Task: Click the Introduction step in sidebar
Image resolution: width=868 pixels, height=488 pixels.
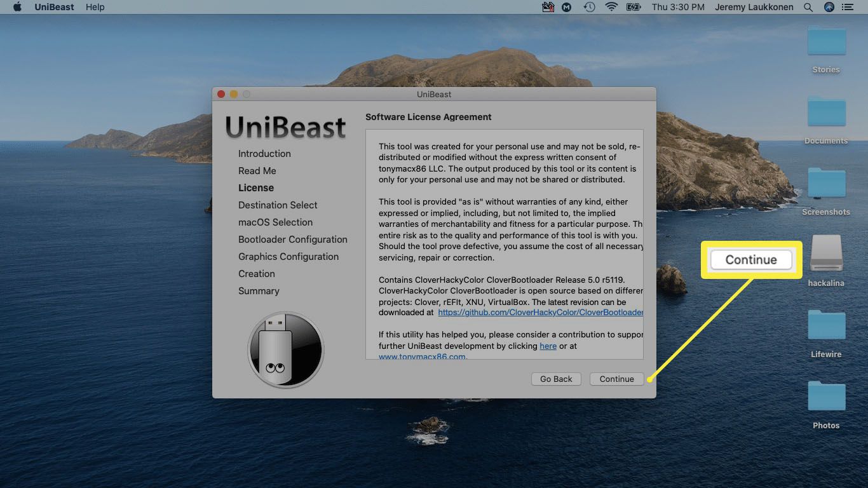Action: (264, 154)
